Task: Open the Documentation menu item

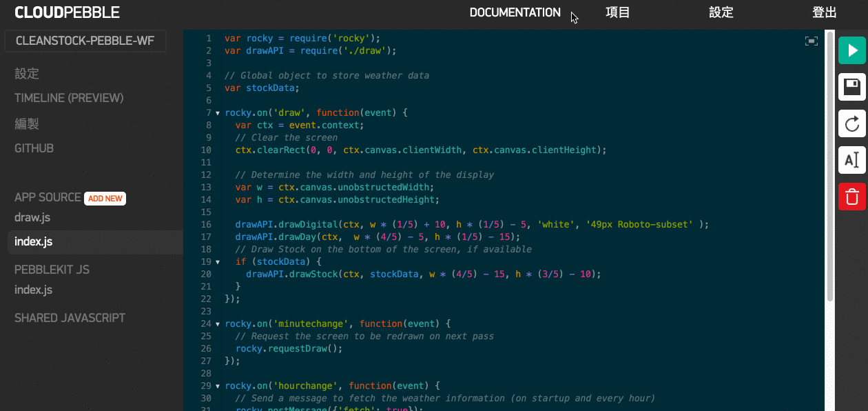Action: tap(515, 12)
